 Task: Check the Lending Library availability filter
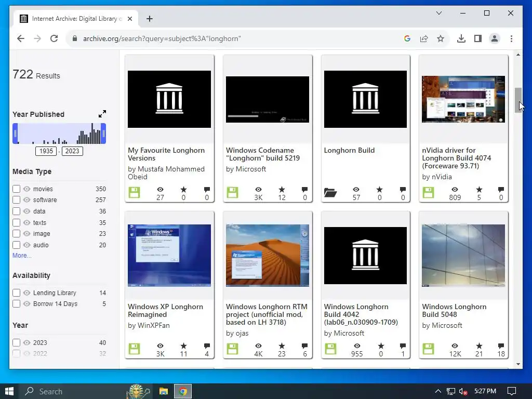(x=16, y=292)
